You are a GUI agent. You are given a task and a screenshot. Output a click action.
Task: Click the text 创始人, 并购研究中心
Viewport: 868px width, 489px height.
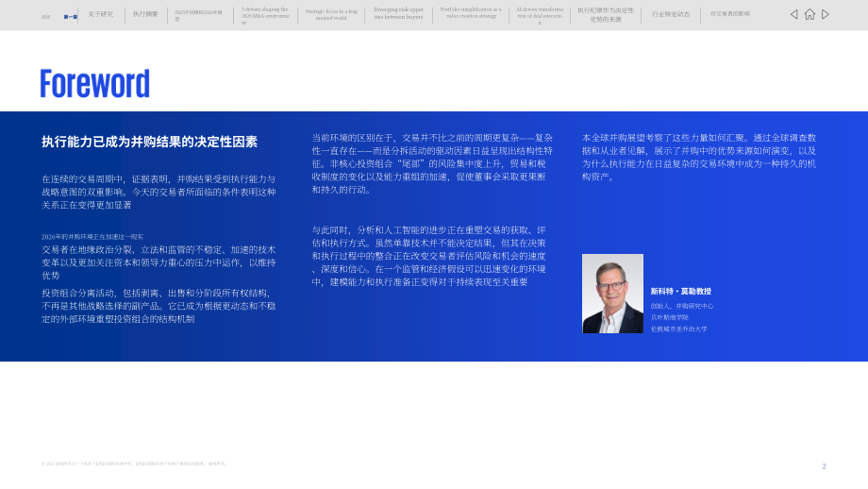pos(682,306)
